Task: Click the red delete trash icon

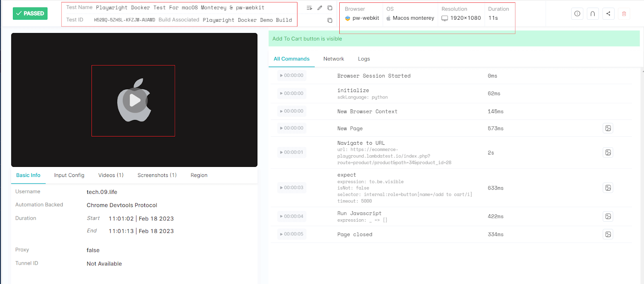Action: click(624, 14)
